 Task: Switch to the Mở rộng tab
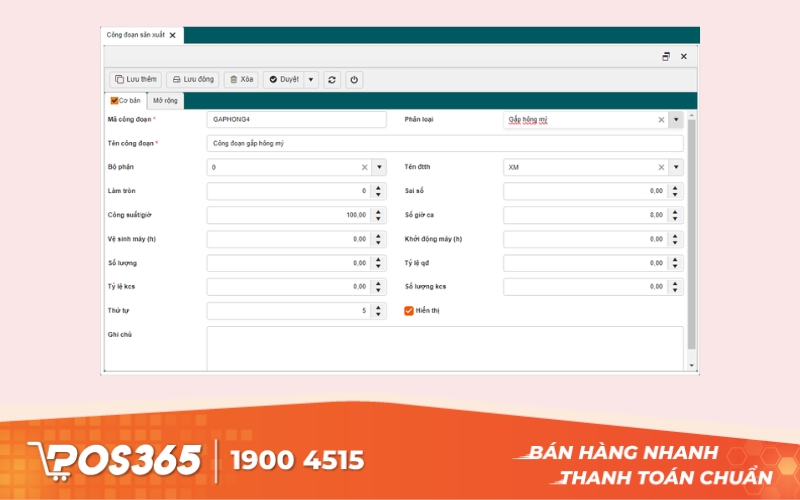pyautogui.click(x=165, y=101)
